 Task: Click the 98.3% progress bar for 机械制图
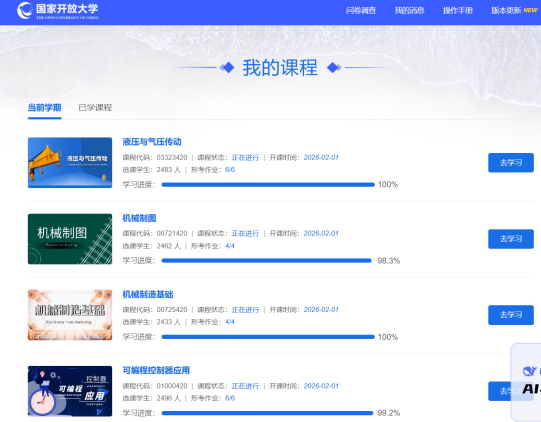[268, 261]
